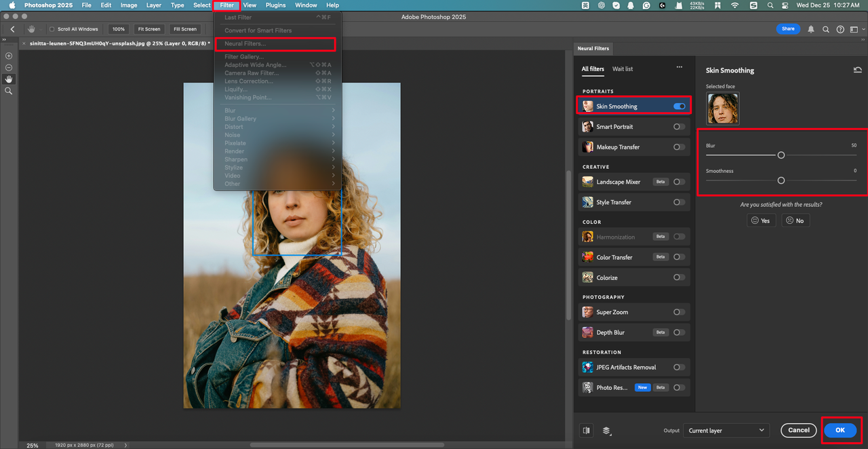Switch to the Wait list tab
The height and width of the screenshot is (449, 868).
click(x=623, y=69)
